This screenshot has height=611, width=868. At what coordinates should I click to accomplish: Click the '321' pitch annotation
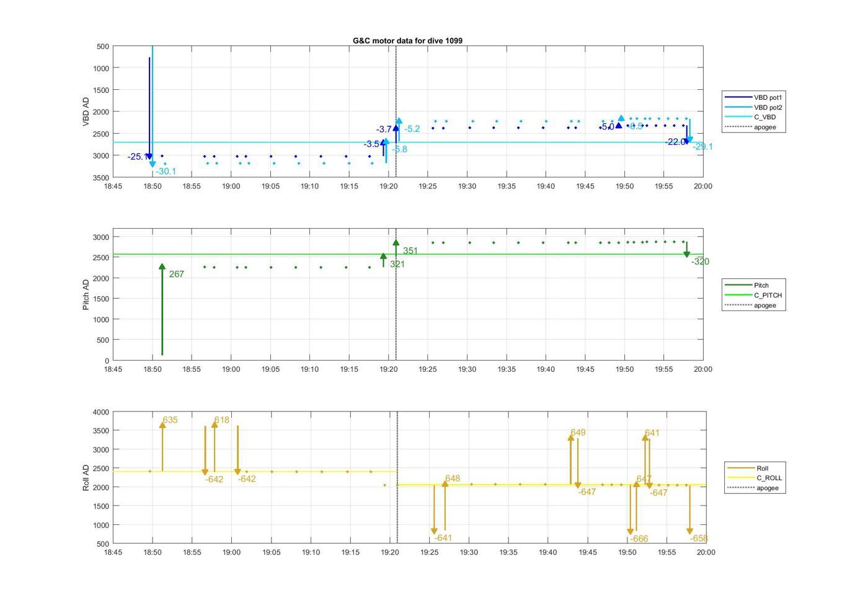tap(397, 264)
